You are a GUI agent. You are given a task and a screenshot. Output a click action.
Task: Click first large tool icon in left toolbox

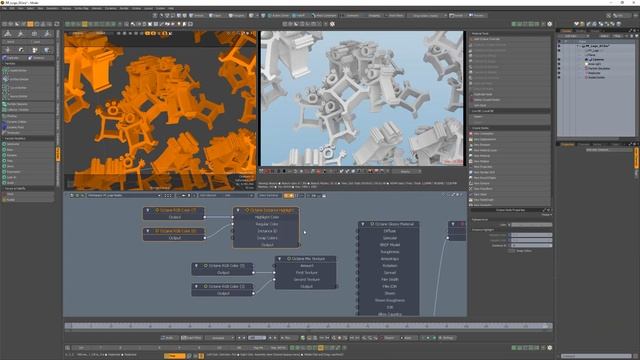pyautogui.click(x=8, y=34)
